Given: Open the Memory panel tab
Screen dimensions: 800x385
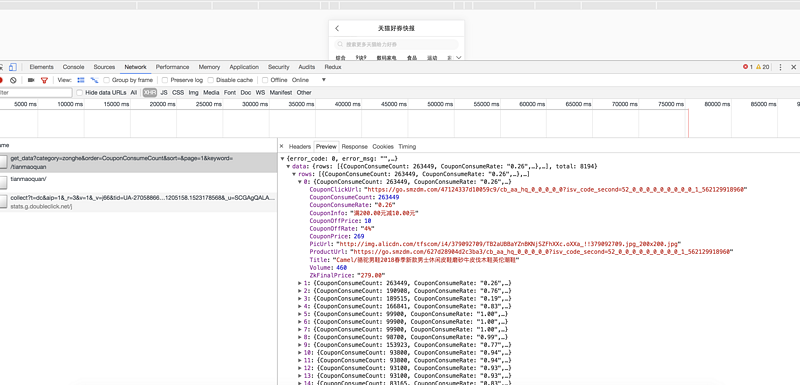Looking at the screenshot, I should pyautogui.click(x=209, y=67).
